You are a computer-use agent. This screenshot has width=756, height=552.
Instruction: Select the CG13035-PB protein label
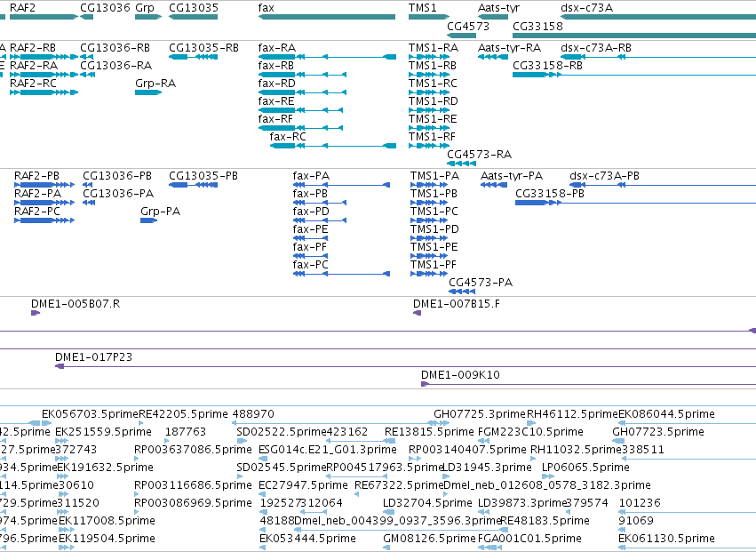203,176
